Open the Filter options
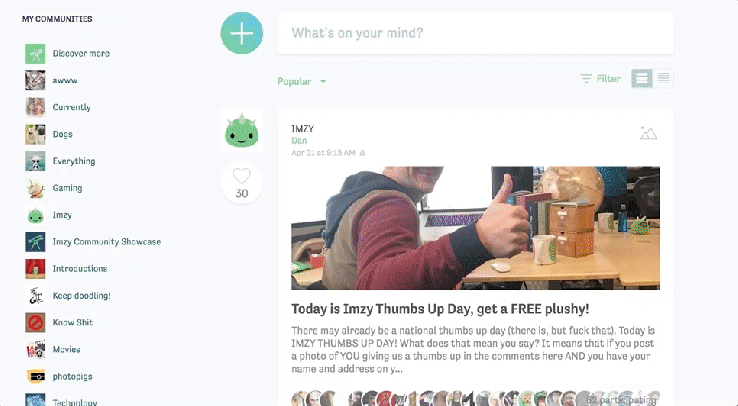Image resolution: width=738 pixels, height=406 pixels. [x=601, y=79]
